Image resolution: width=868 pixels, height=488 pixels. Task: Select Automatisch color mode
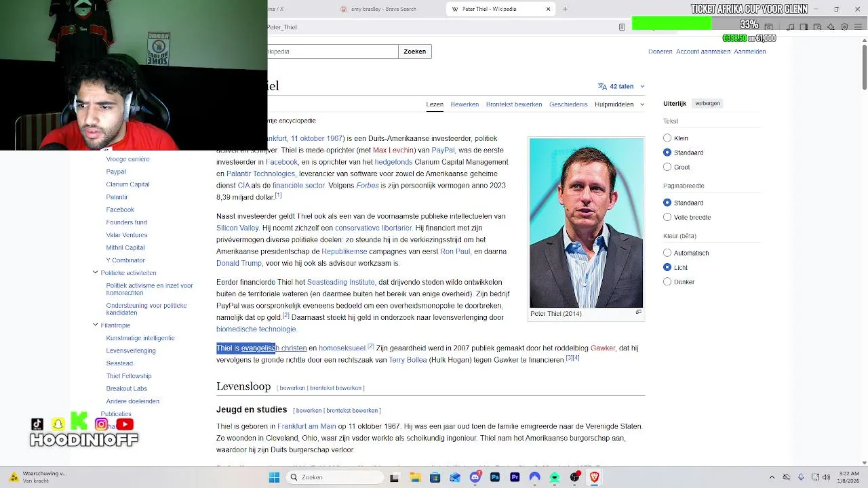pos(667,253)
